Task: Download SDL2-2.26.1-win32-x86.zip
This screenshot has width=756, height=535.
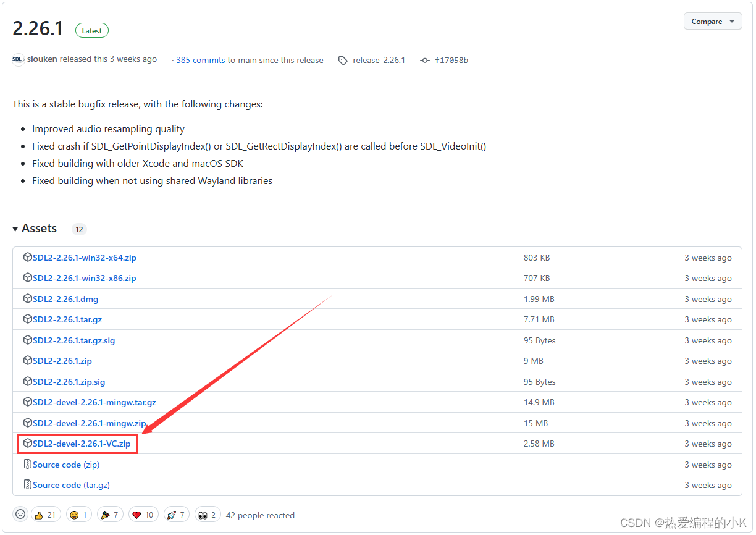Action: click(x=85, y=278)
